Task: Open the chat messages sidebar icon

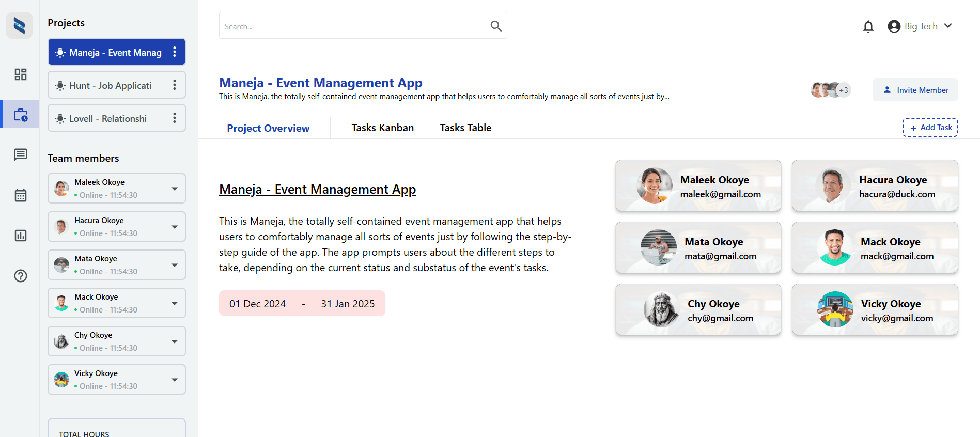Action: point(21,154)
